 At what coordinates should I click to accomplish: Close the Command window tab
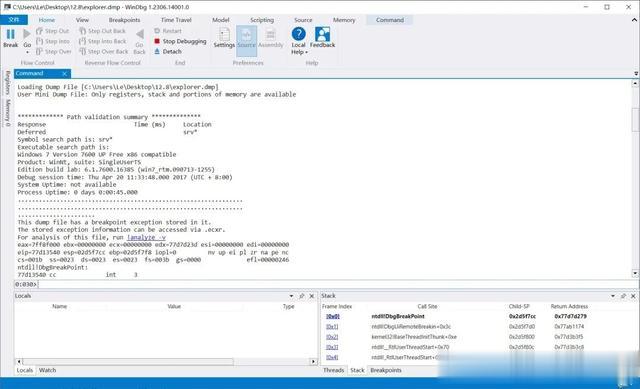point(64,73)
